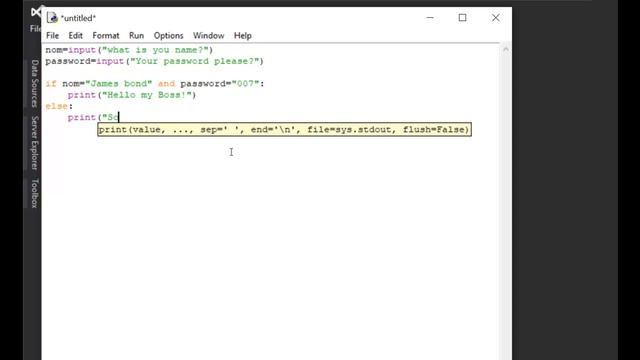Screen dimensions: 640x360
Task: Open the Data Sources side tab in Visual Studio
Action: (35, 83)
